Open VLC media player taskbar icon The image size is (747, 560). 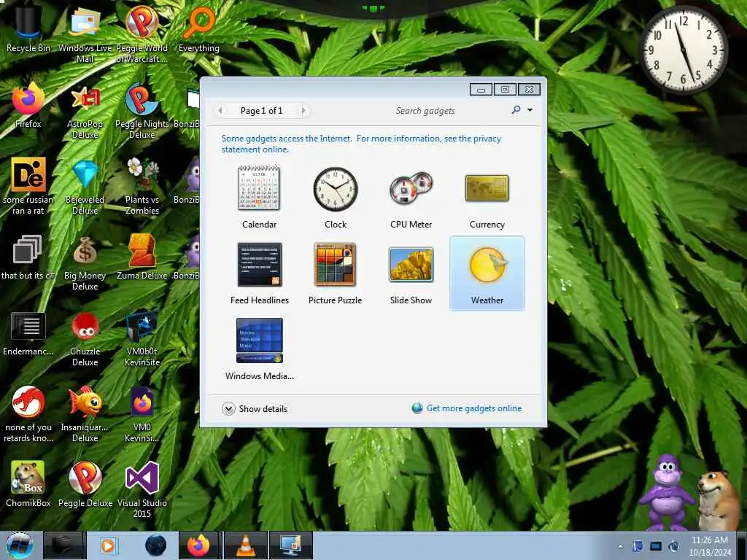coord(245,545)
